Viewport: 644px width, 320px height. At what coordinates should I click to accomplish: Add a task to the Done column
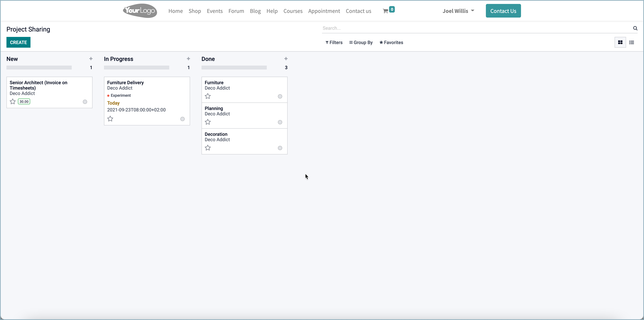(286, 58)
